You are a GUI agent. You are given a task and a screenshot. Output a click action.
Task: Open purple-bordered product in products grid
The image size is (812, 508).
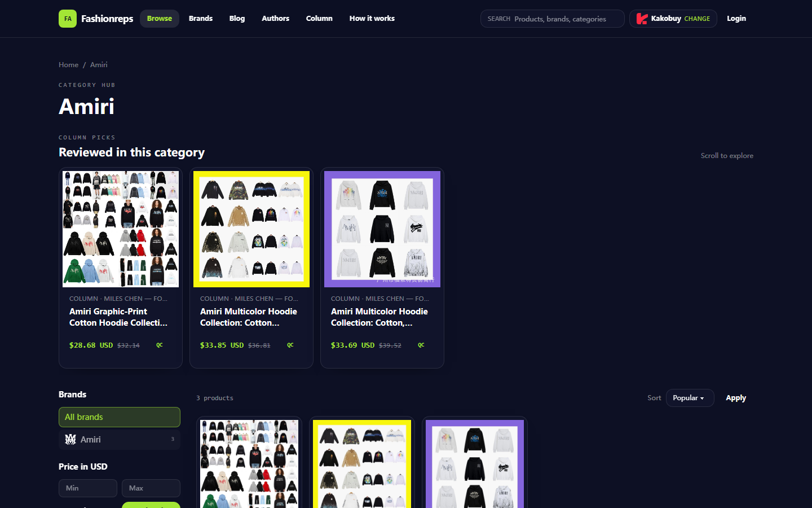pos(475,464)
